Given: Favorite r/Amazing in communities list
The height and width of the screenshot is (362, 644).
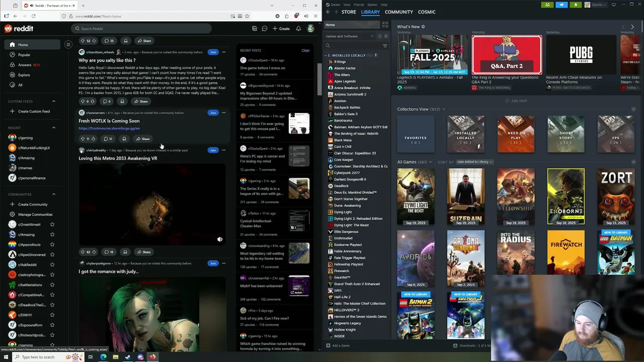Looking at the screenshot, I should click(x=52, y=234).
